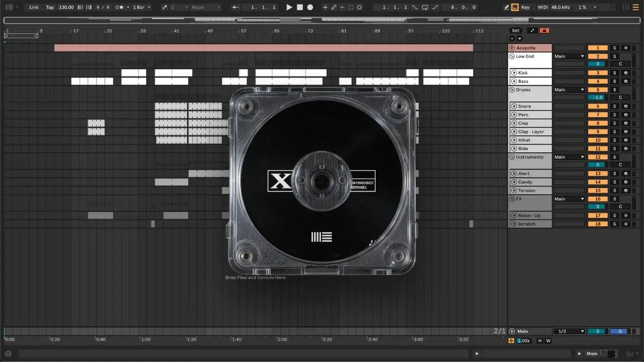The height and width of the screenshot is (362, 644).
Task: Click the Stop button in transport
Action: 300,8
